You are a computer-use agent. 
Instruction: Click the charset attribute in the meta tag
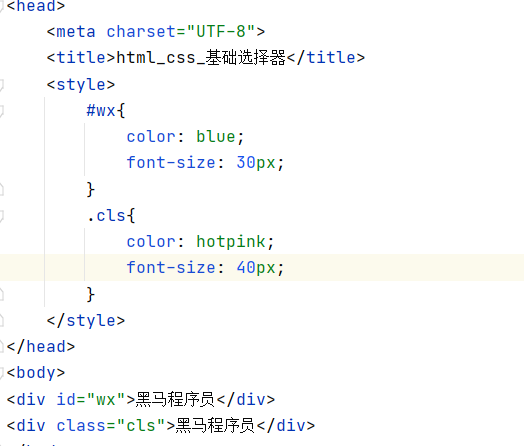[141, 32]
